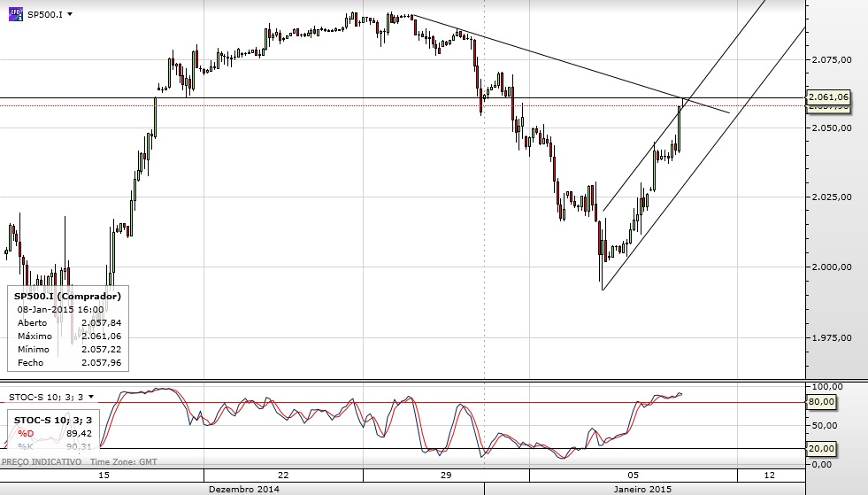Click the 1.975,00 price axis label
Image resolution: width=868 pixels, height=495 pixels.
pyautogui.click(x=832, y=337)
